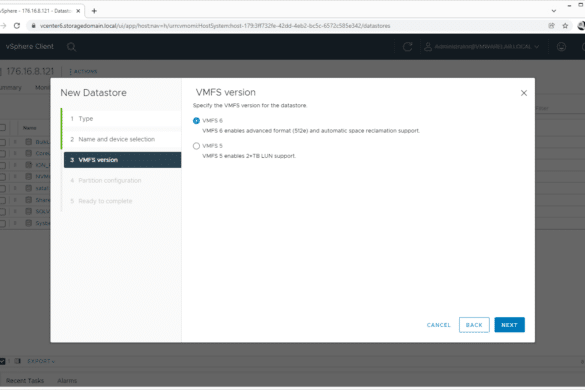The width and height of the screenshot is (585, 390).
Task: Click the BACK button
Action: (x=474, y=325)
